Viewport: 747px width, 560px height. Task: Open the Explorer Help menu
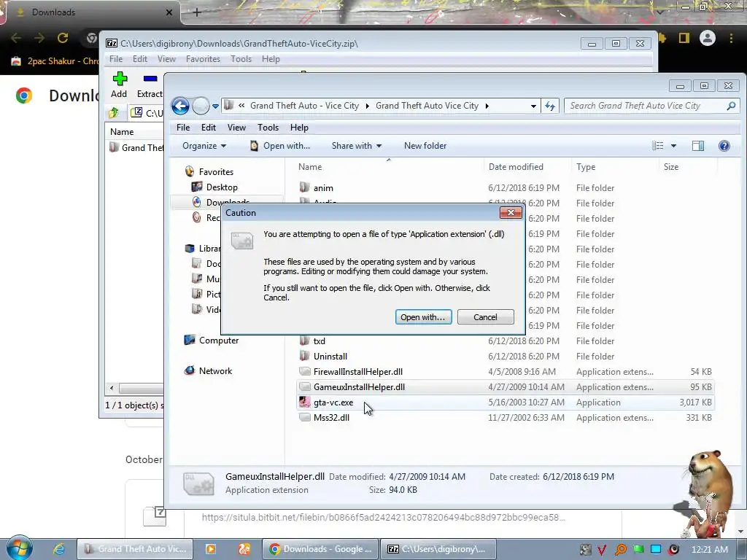pos(299,128)
